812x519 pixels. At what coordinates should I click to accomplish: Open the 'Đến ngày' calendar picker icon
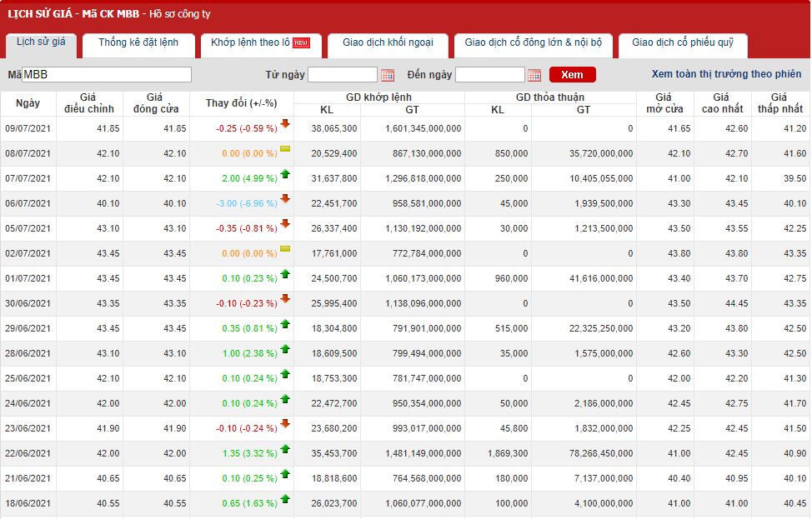coord(534,75)
